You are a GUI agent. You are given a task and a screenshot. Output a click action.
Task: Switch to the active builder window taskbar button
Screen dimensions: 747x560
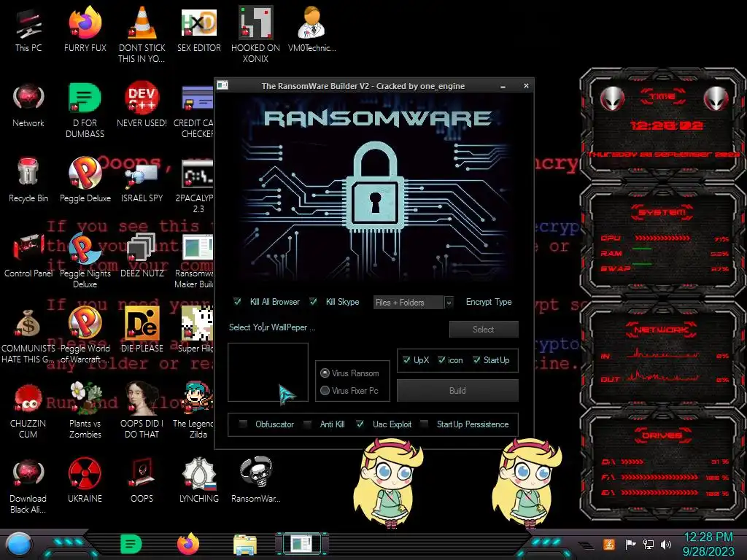(301, 544)
